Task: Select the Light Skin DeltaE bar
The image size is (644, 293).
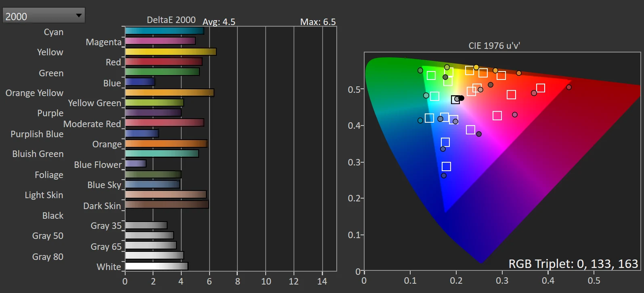Action: click(x=166, y=195)
